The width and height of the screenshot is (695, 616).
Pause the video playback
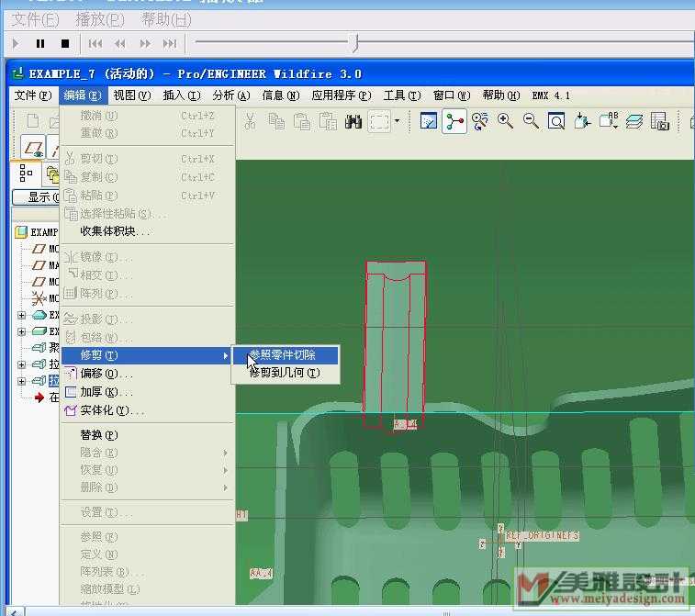tap(40, 43)
